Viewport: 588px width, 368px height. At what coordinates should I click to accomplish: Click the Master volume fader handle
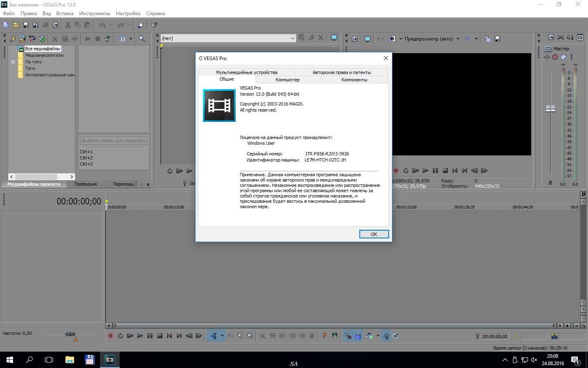coord(550,108)
